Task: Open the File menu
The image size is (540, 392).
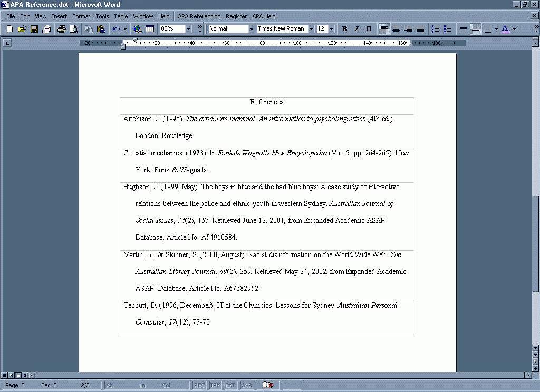Action: 11,16
